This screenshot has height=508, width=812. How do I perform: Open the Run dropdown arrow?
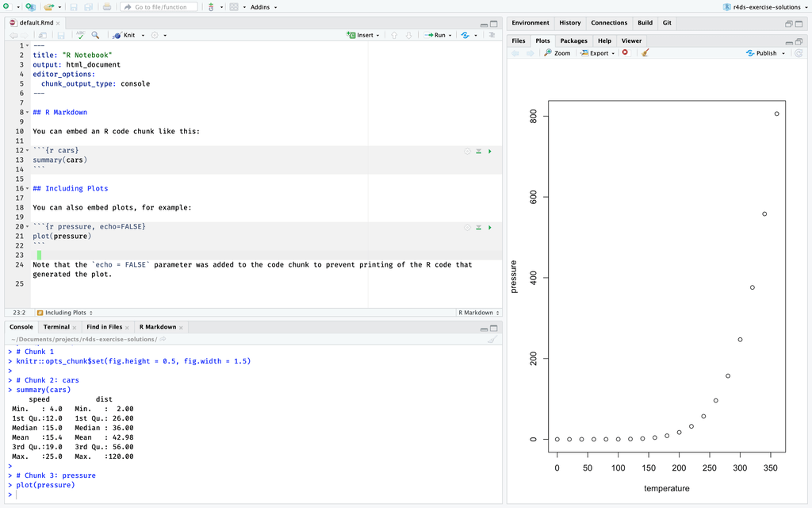click(x=450, y=35)
